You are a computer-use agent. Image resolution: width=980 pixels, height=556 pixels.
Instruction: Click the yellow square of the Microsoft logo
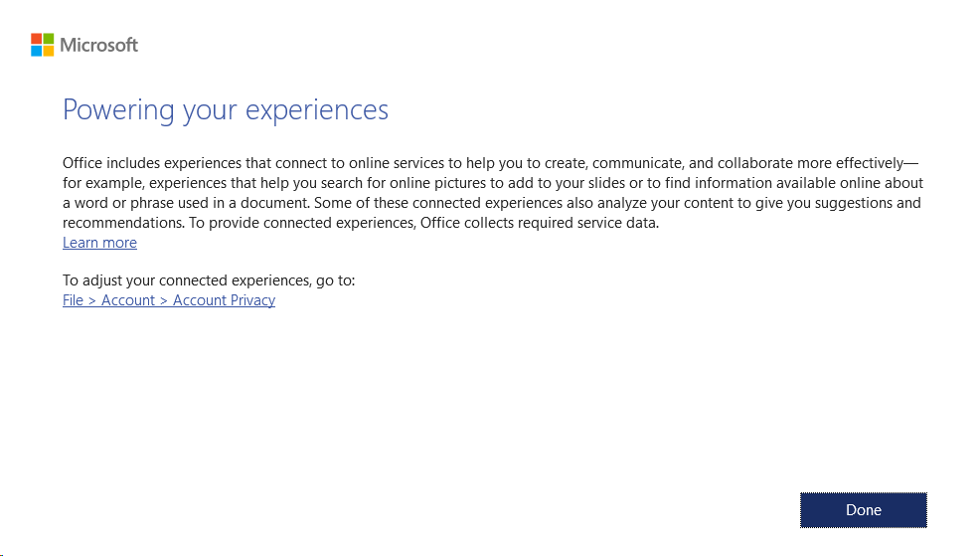(48, 51)
